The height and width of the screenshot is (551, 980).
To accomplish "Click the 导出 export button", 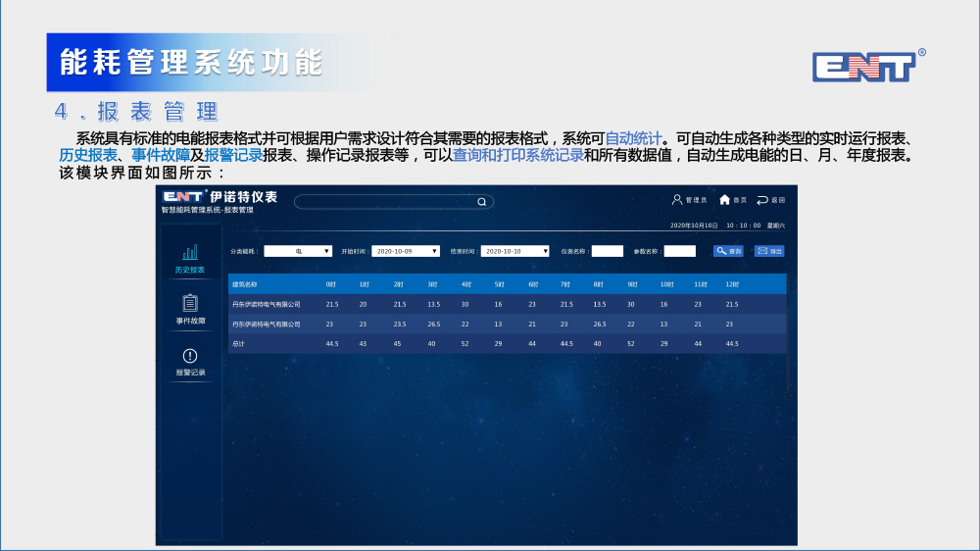I will click(x=769, y=251).
